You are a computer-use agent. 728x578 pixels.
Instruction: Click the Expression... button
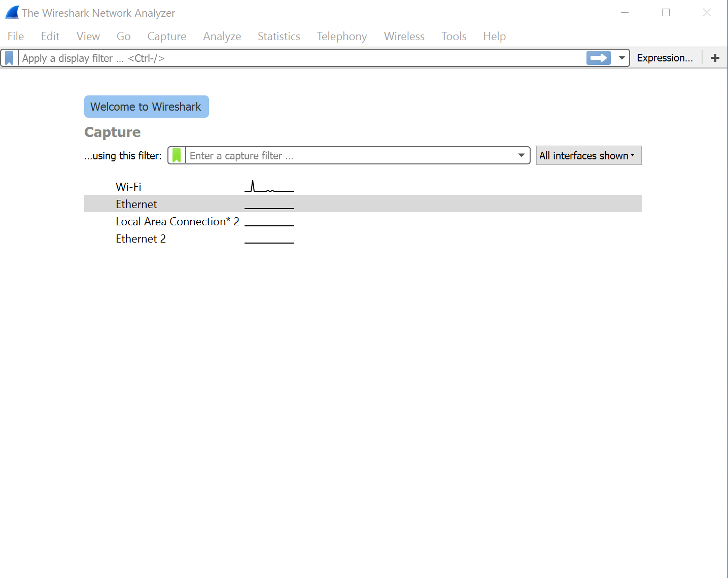[665, 58]
